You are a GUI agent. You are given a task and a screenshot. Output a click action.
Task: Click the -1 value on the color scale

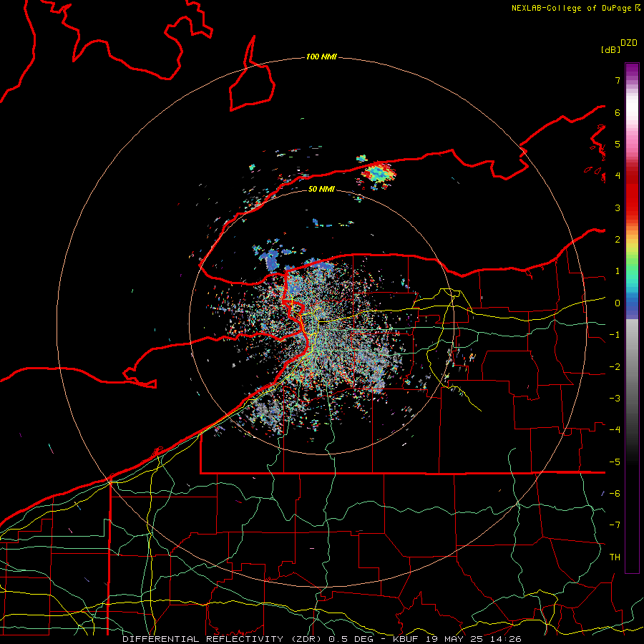[x=615, y=335]
